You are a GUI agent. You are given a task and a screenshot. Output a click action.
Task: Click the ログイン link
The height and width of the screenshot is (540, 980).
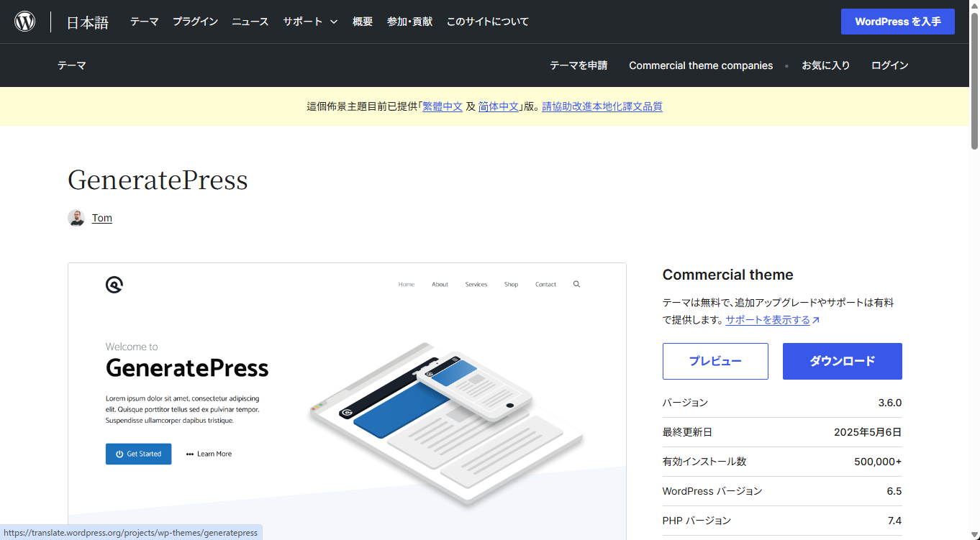[x=889, y=65]
